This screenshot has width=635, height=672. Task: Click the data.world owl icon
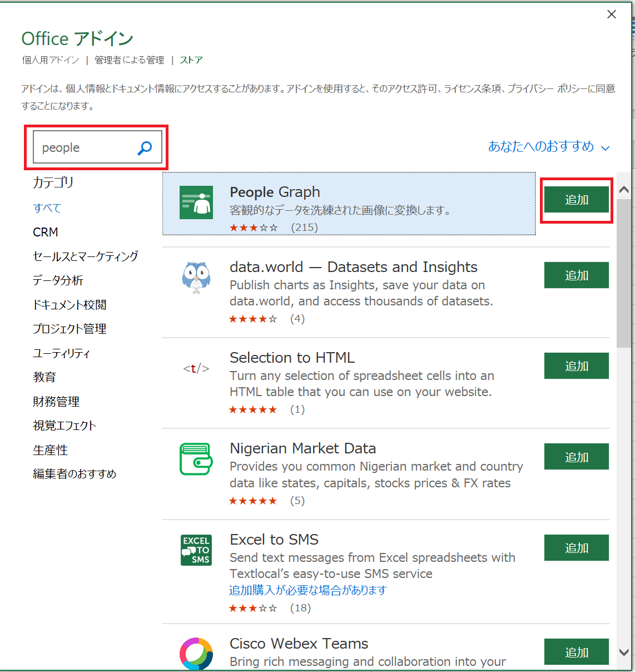pos(196,278)
